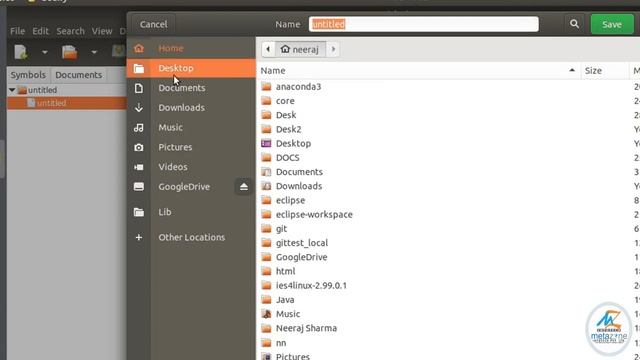Open Other Locations
Viewport: 640px width, 360px height.
(191, 237)
